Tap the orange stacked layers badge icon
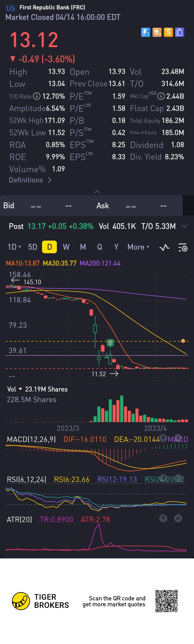194x644 pixels. [x=157, y=33]
